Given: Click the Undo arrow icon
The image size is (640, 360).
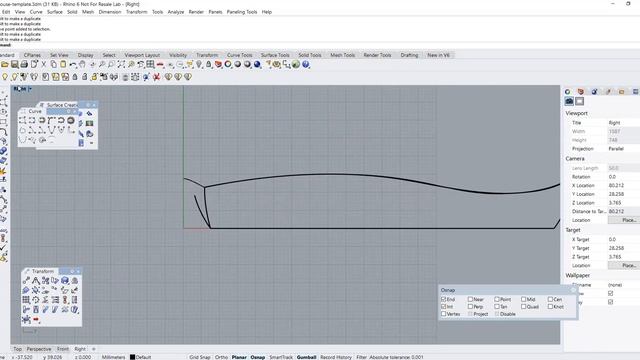Looking at the screenshot, I should point(73,64).
